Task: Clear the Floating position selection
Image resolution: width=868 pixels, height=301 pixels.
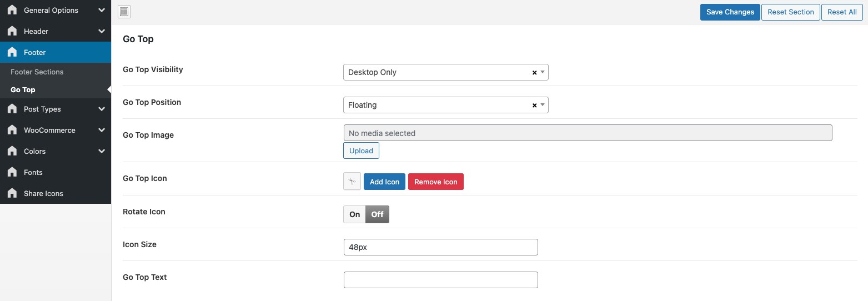Action: (x=534, y=106)
